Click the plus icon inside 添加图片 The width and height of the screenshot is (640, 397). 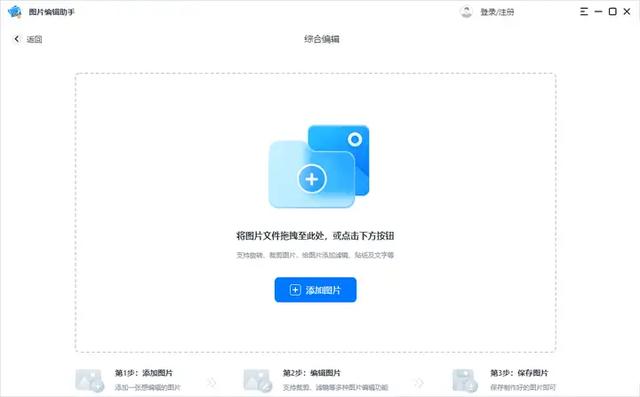click(x=295, y=290)
